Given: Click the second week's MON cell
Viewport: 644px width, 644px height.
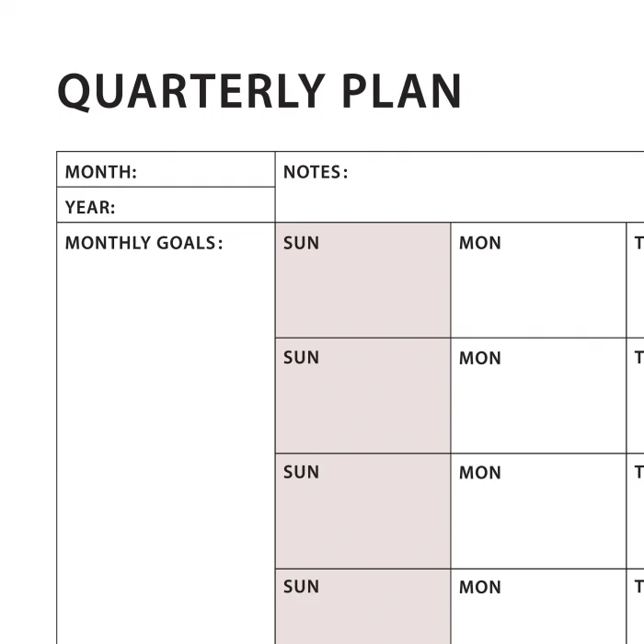Looking at the screenshot, I should click(x=538, y=400).
